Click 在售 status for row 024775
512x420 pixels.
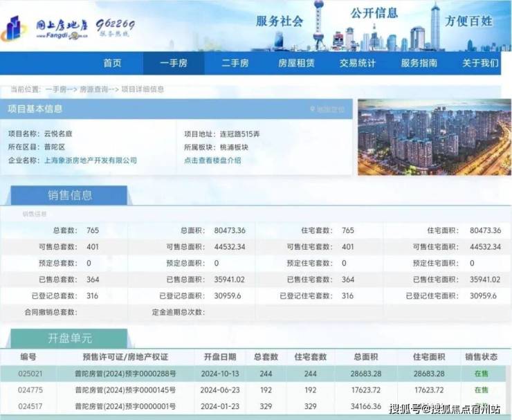point(482,390)
